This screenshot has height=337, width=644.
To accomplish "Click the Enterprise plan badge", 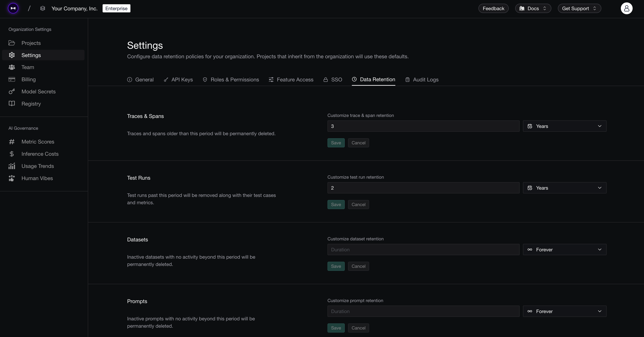I will 116,8.
